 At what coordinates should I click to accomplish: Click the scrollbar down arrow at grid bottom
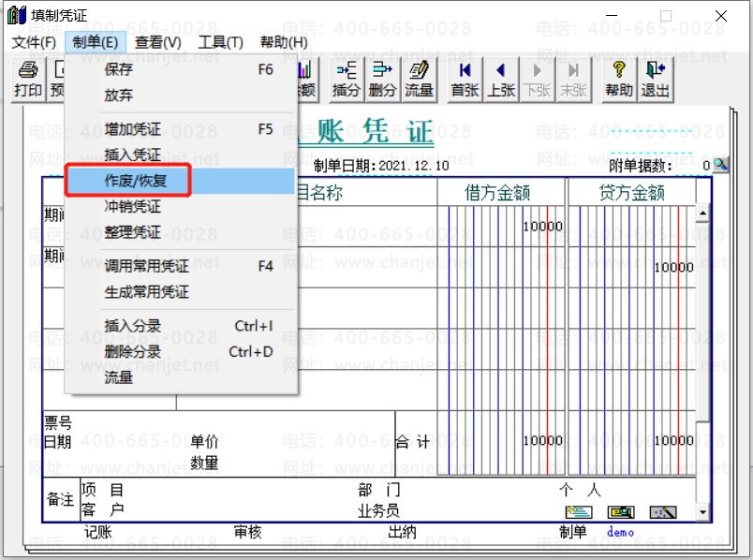coord(702,512)
